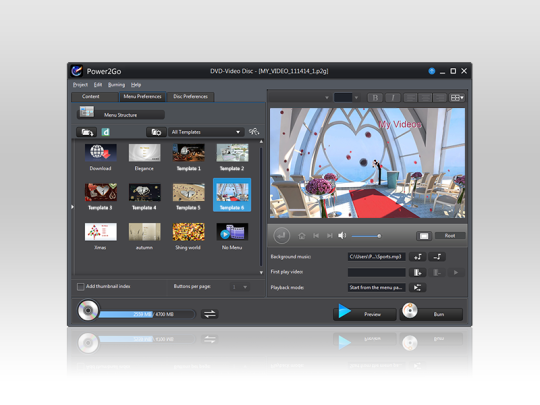
Task: Toggle italic text formatting
Action: point(393,98)
